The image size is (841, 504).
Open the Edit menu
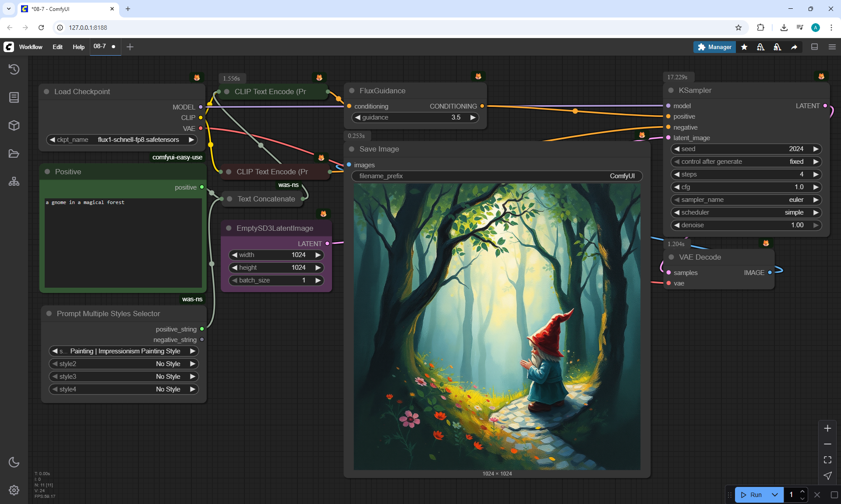tap(57, 47)
